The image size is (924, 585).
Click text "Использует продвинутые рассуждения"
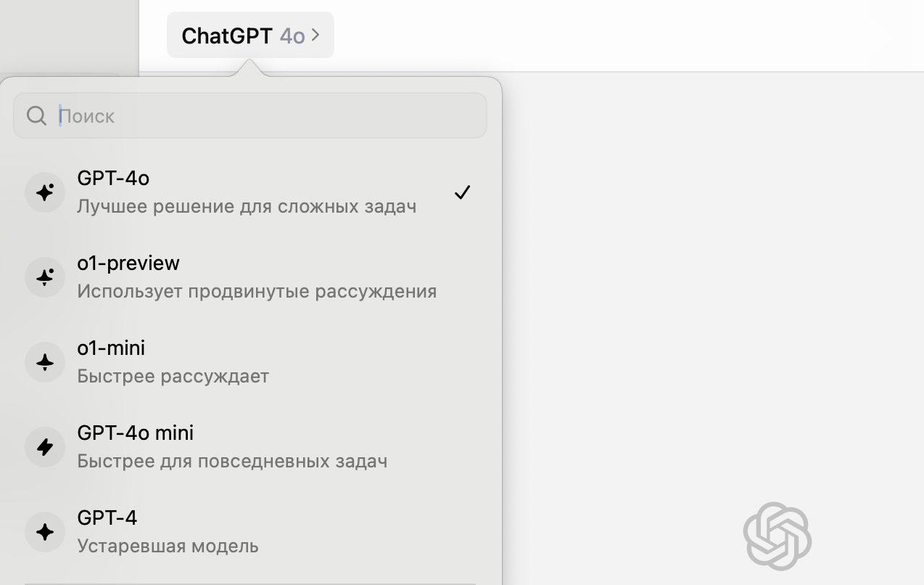pos(257,291)
